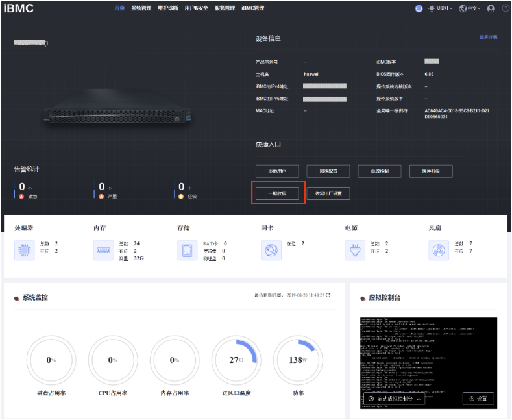The image size is (512, 420).
Task: Click the fan icon
Action: click(439, 250)
